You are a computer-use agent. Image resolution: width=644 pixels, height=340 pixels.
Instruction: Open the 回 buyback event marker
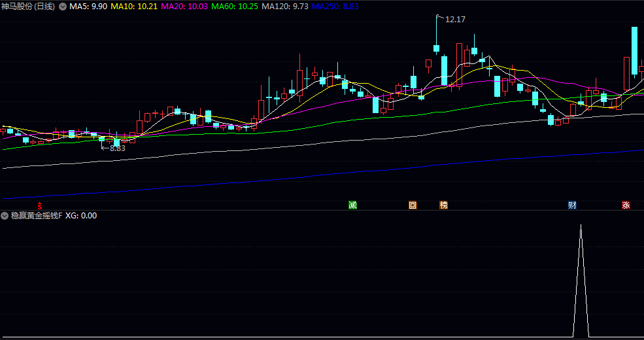click(413, 205)
